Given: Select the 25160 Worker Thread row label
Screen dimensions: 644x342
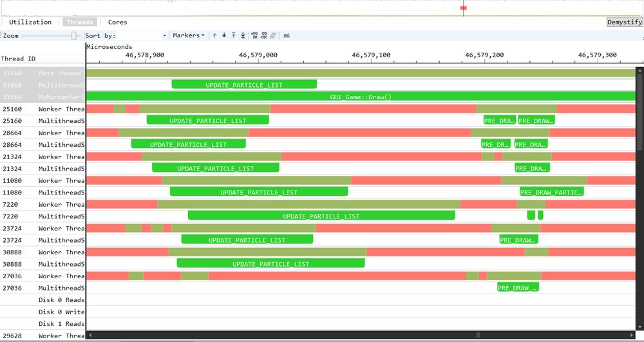Looking at the screenshot, I should pyautogui.click(x=43, y=109).
